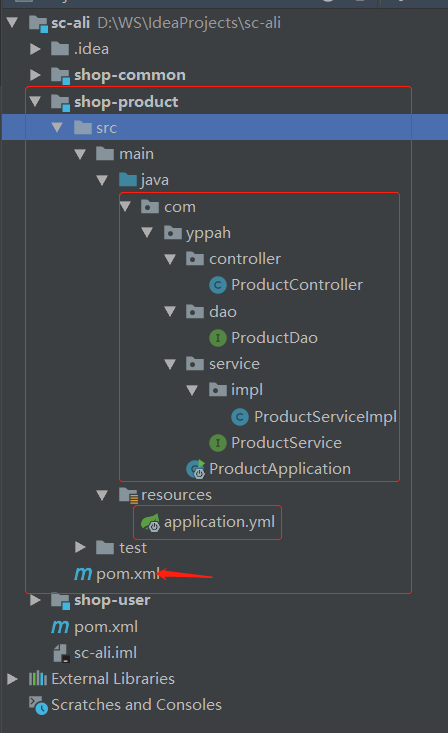Open ProductDao interface file
This screenshot has width=448, height=733.
(274, 338)
